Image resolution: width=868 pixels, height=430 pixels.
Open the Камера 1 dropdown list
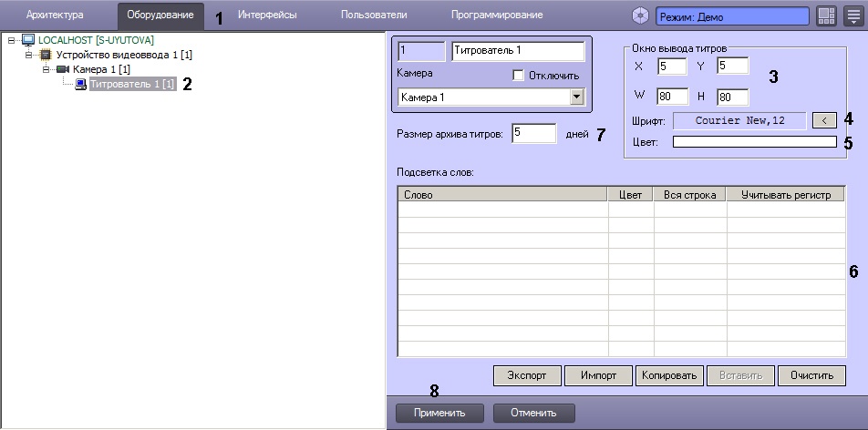tap(575, 97)
